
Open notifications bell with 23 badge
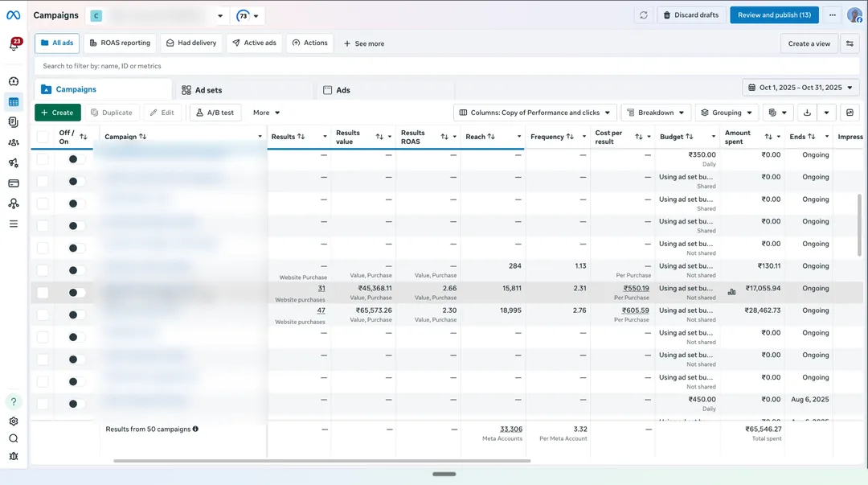click(x=14, y=45)
